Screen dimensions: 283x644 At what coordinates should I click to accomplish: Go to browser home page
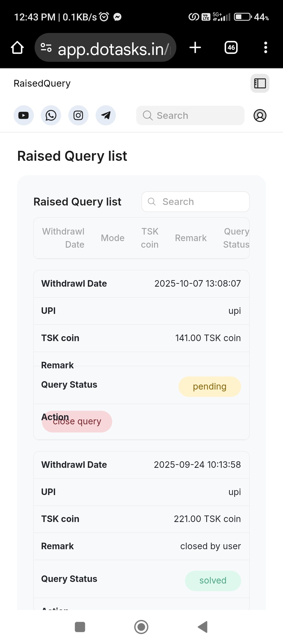click(17, 48)
